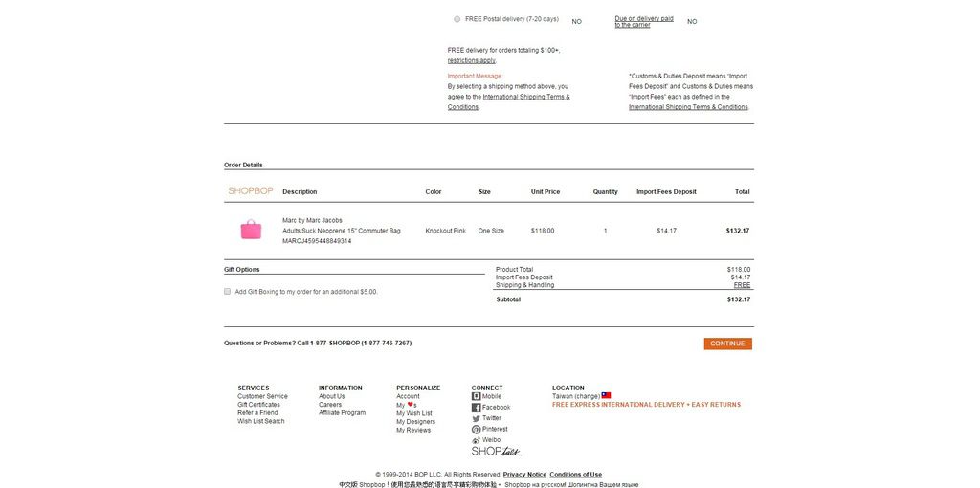Click the SHOPBOP logo in order table
This screenshot has height=488, width=980.
pos(250,191)
